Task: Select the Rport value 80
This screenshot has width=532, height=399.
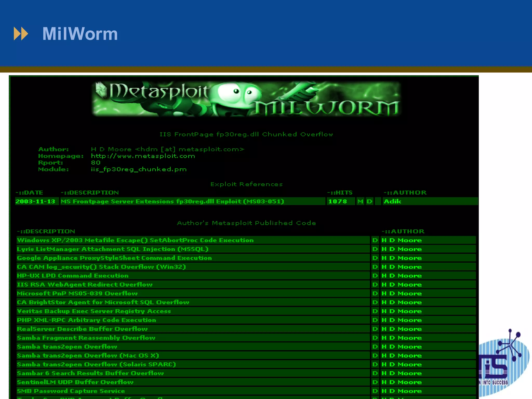Action: 96,163
